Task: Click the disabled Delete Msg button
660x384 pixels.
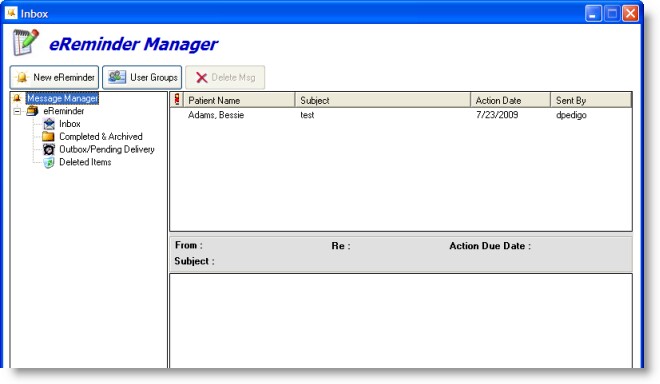Action: (225, 77)
